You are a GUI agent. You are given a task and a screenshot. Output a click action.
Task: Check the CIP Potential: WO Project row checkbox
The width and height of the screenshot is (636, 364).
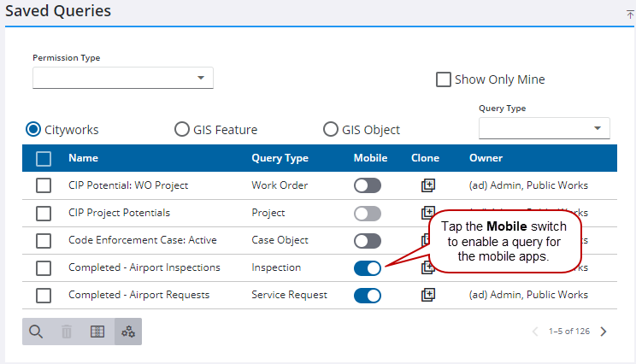tap(44, 185)
